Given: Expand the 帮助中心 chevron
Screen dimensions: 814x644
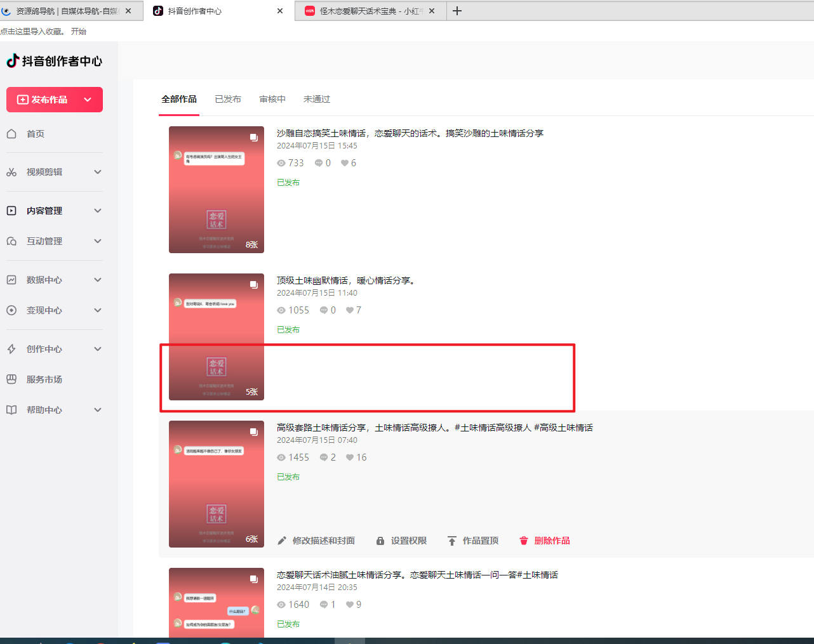Looking at the screenshot, I should tap(98, 410).
